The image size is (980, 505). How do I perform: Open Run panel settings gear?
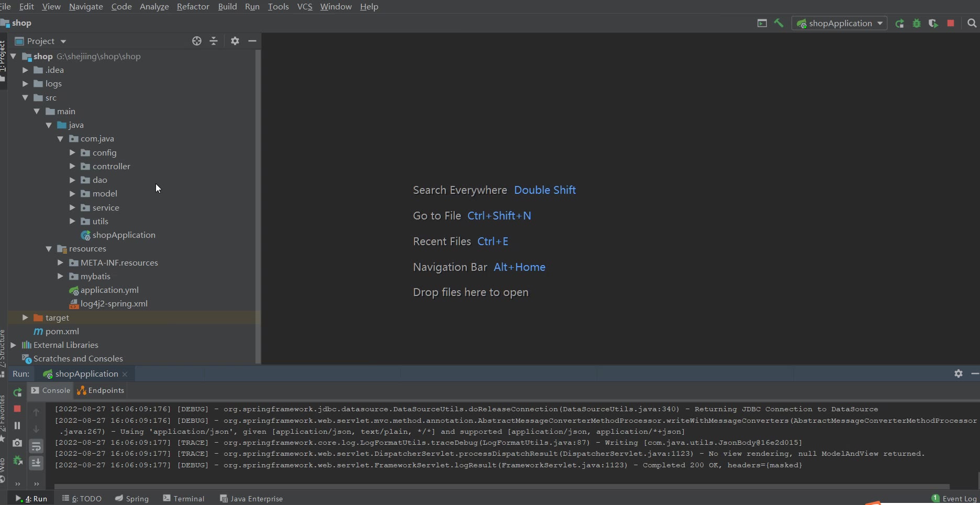(x=959, y=374)
